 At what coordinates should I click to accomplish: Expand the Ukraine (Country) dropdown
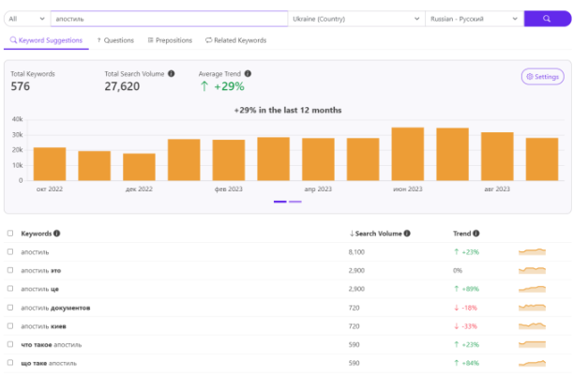[356, 19]
